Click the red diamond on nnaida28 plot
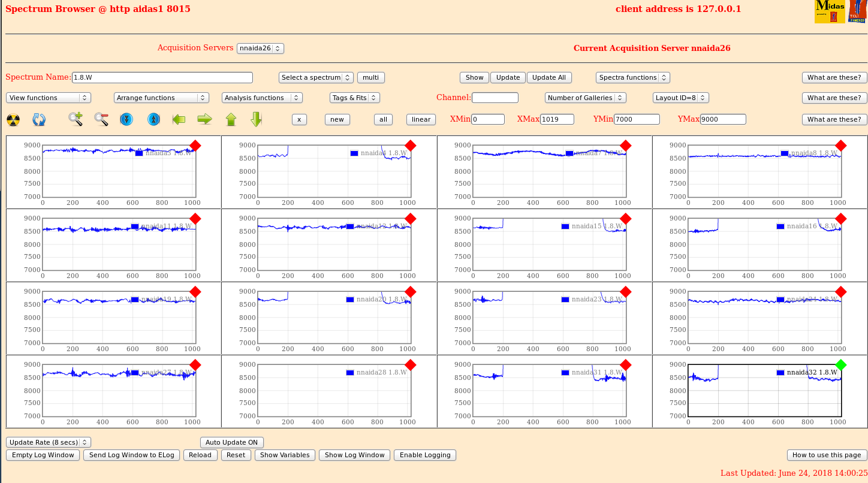The image size is (868, 483). pyautogui.click(x=410, y=365)
